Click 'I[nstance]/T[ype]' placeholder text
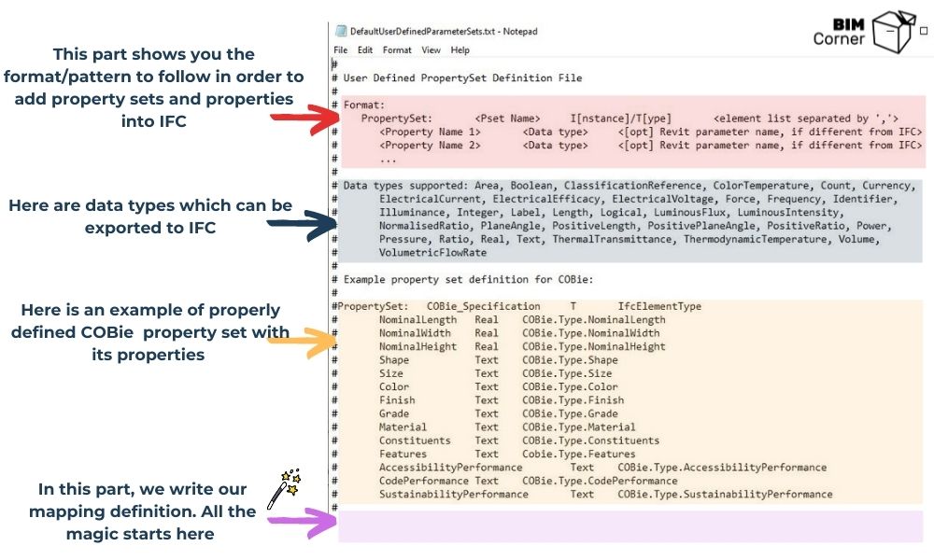The image size is (934, 560). pos(620,119)
